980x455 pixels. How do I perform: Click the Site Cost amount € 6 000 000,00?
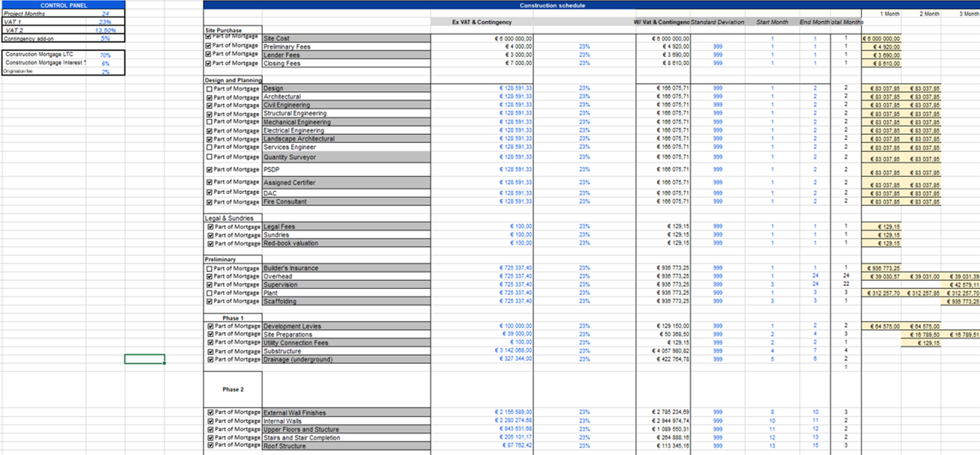coord(513,39)
